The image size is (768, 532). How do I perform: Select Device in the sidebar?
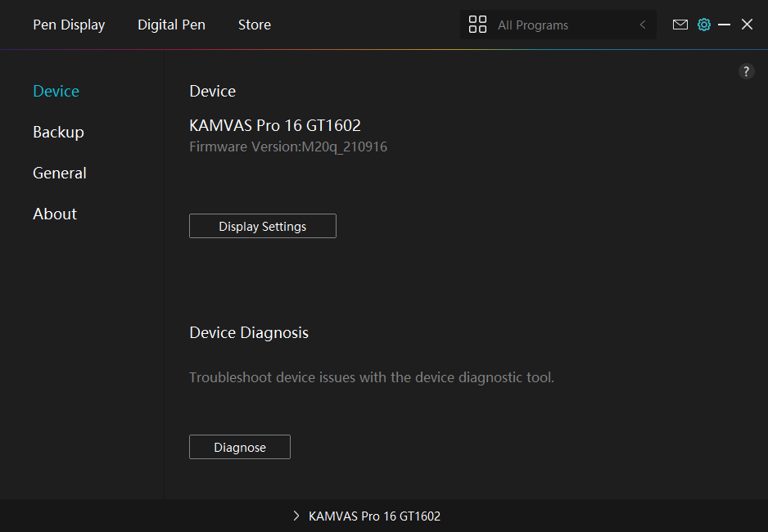56,91
